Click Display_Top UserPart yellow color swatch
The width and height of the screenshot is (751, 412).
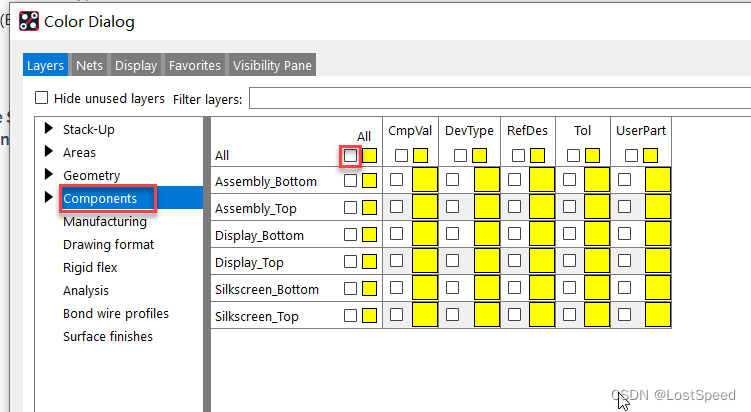(x=657, y=262)
